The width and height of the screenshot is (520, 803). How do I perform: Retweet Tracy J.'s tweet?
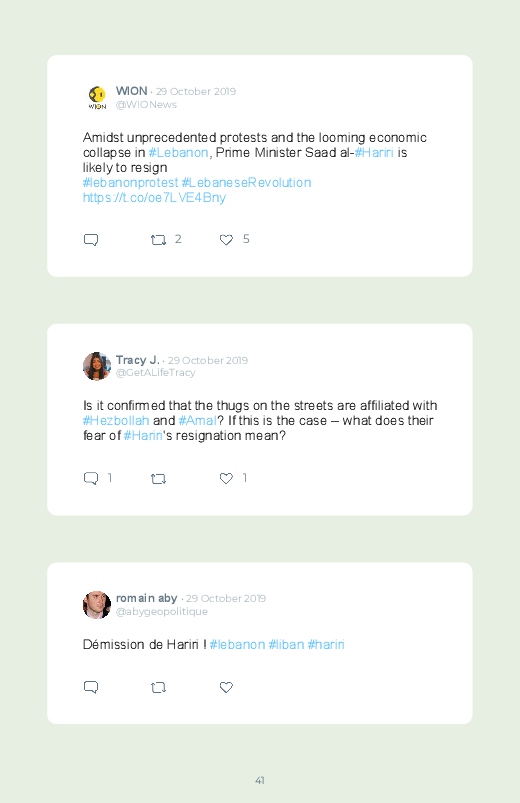click(x=158, y=479)
